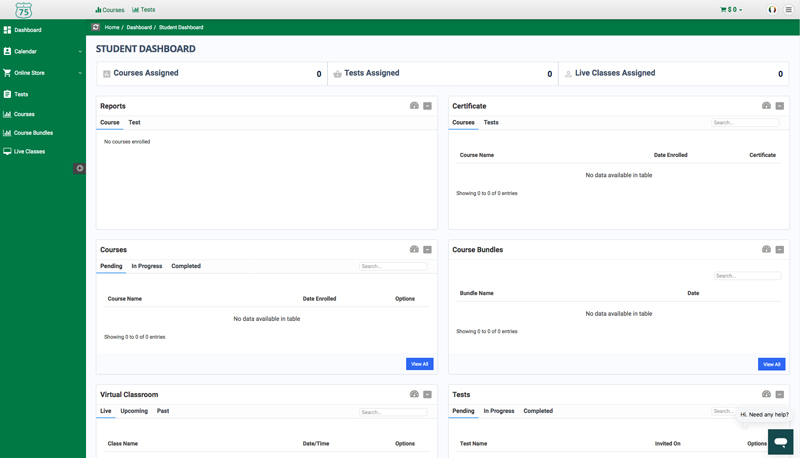Switch to In Progress tab in Courses panel
The height and width of the screenshot is (458, 800).
[x=146, y=266]
